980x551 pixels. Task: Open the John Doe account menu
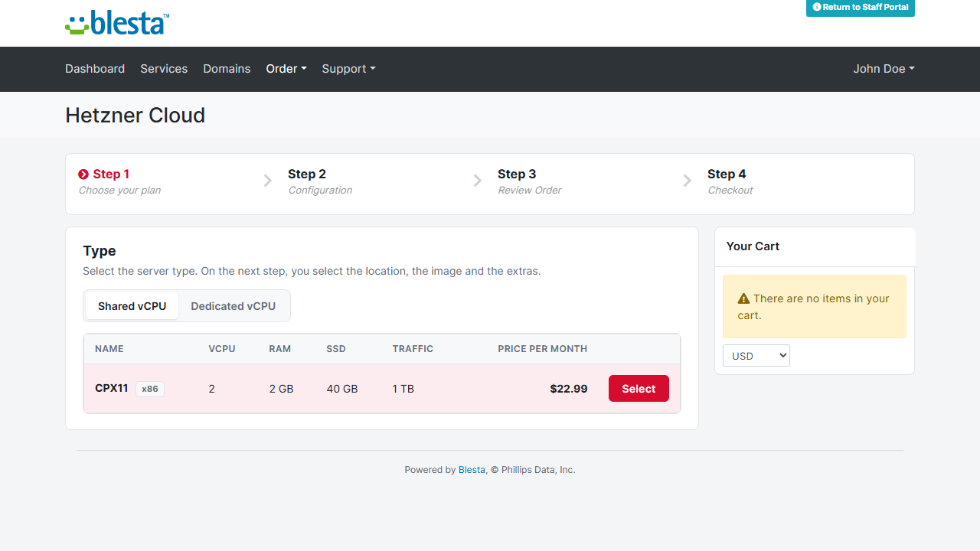pyautogui.click(x=884, y=69)
